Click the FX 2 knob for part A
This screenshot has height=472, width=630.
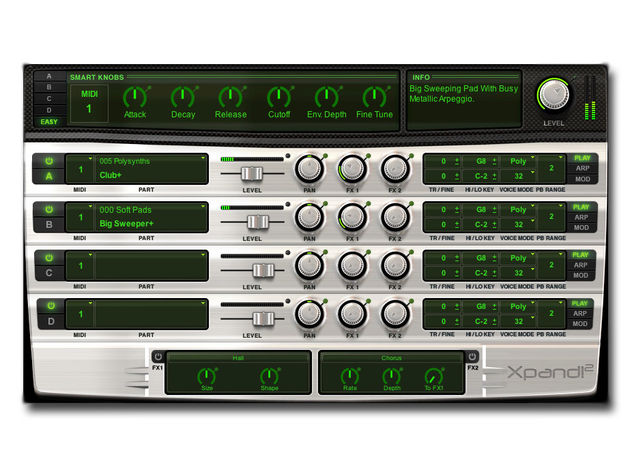(395, 169)
